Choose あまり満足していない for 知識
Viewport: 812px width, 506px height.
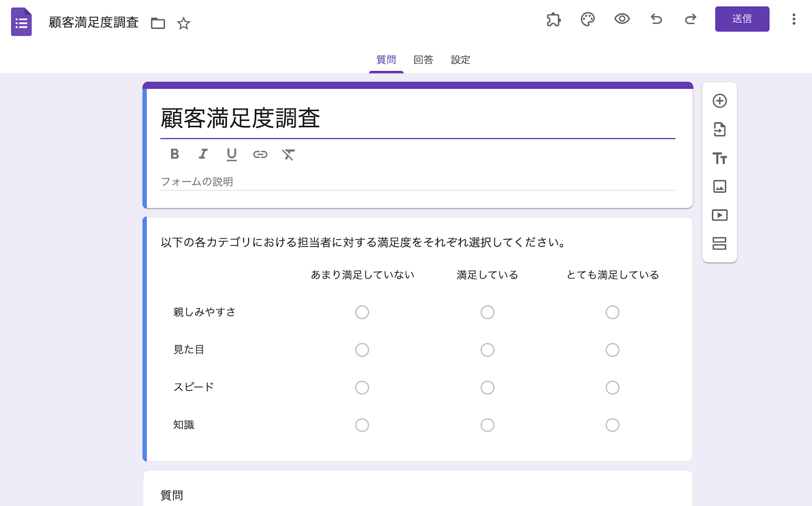point(362,425)
